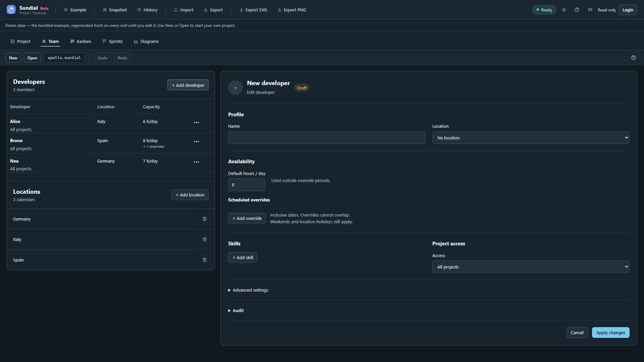Apply changes to new developer
Image resolution: width=644 pixels, height=362 pixels.
[x=610, y=333]
